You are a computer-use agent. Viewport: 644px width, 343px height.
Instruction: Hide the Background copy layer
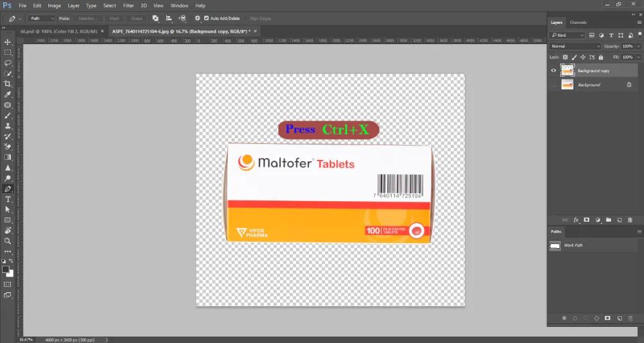(x=553, y=70)
